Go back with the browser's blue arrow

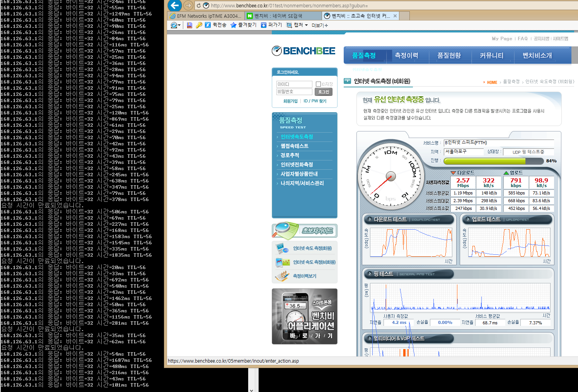coord(175,5)
